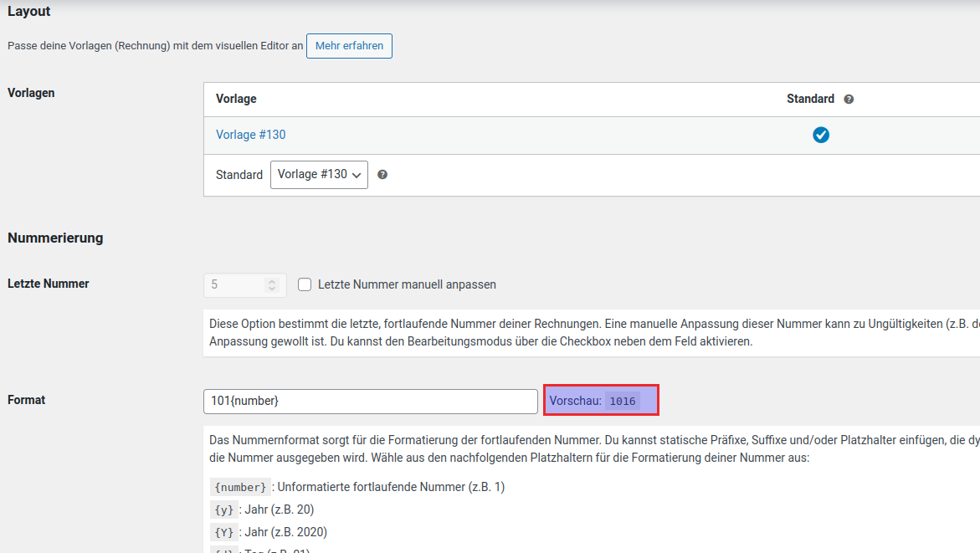The image size is (980, 553).
Task: Open the Standard template dropdown
Action: click(x=319, y=175)
